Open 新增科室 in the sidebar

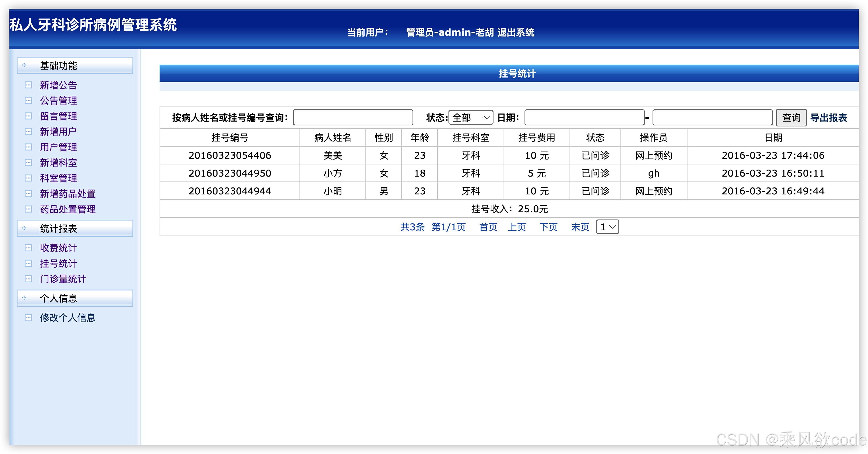(x=58, y=163)
